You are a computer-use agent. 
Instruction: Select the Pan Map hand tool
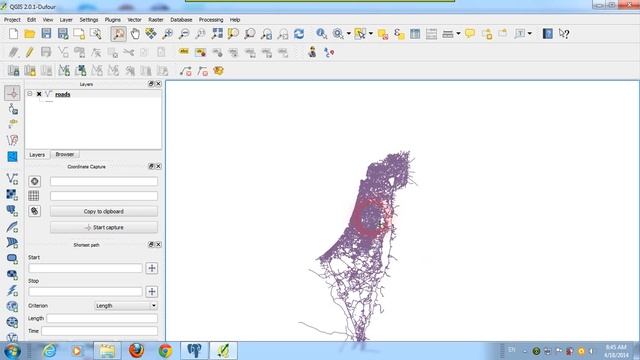(135, 34)
